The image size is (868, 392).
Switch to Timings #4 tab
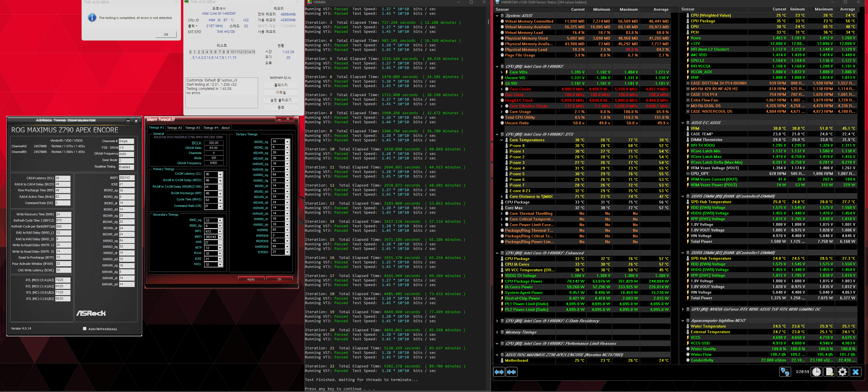[211, 128]
